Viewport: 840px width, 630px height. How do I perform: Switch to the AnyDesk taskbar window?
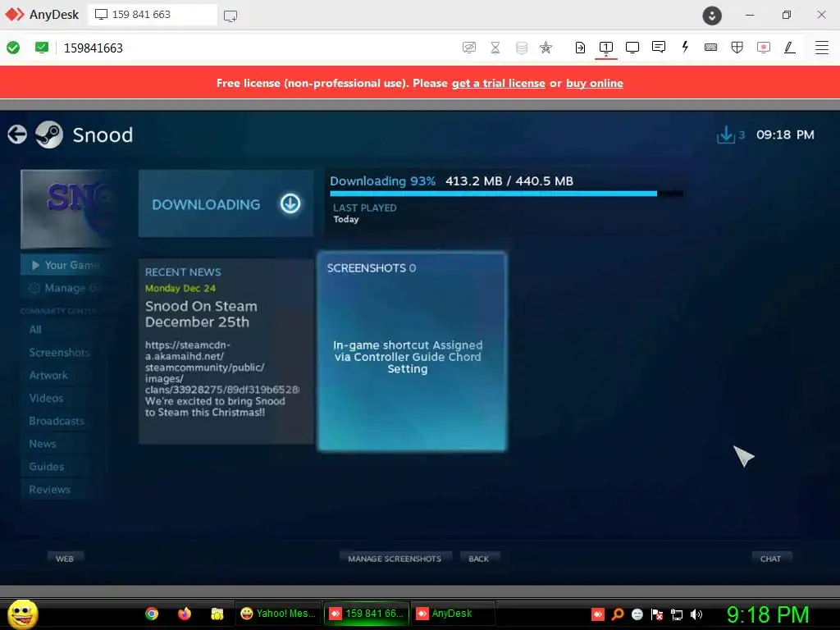(x=453, y=614)
